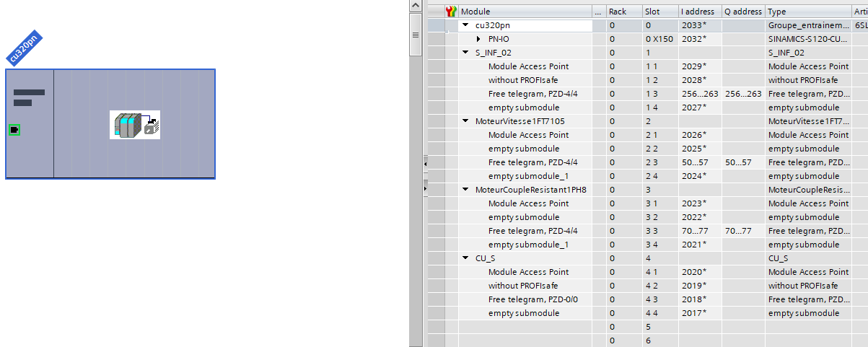Click the Type column header
The width and height of the screenshot is (868, 347).
(808, 12)
